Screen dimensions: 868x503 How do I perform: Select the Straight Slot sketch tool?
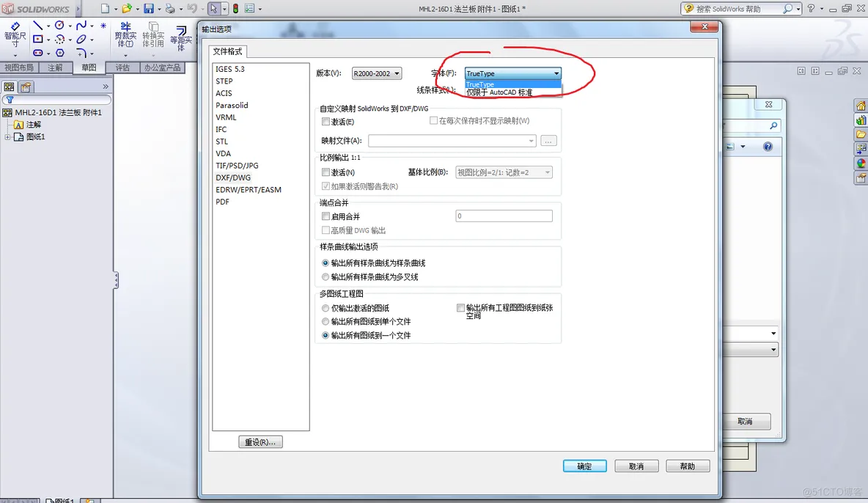[37, 54]
